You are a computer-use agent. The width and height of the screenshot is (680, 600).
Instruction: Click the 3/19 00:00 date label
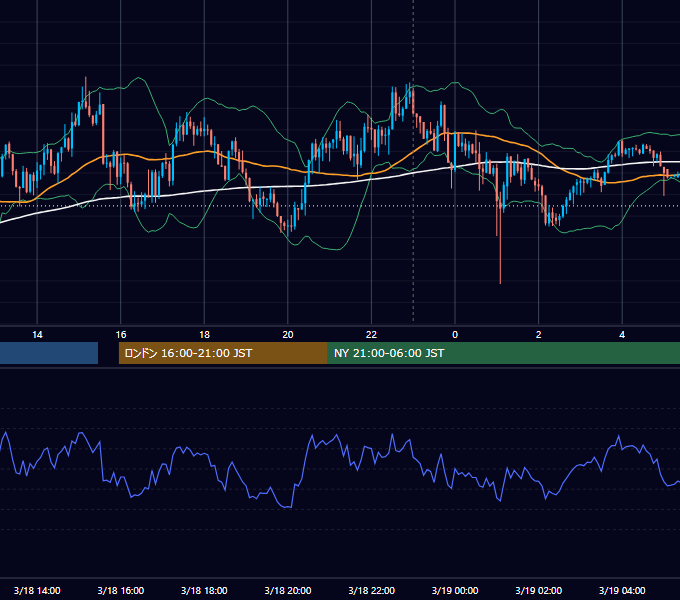[x=455, y=590]
